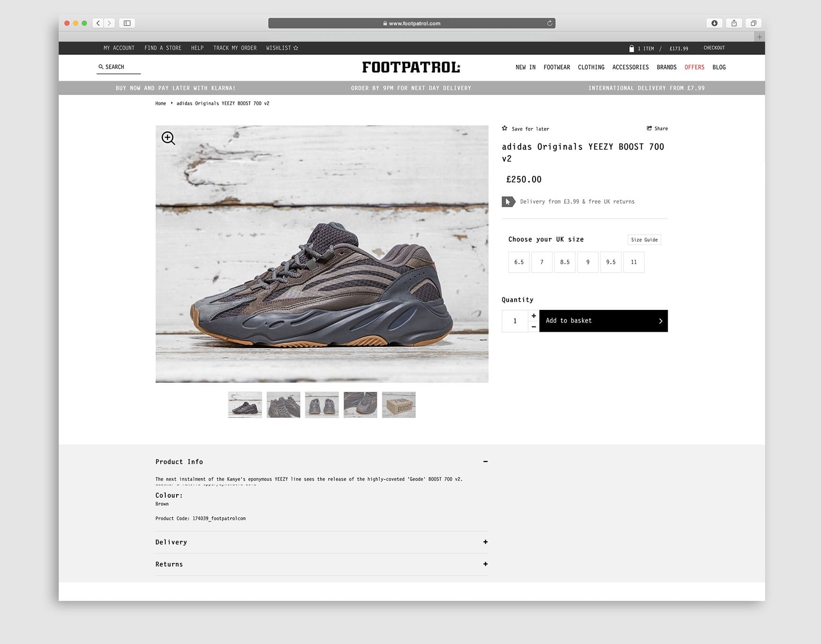Image resolution: width=821 pixels, height=644 pixels.
Task: Click basket total £173.99
Action: click(678, 48)
